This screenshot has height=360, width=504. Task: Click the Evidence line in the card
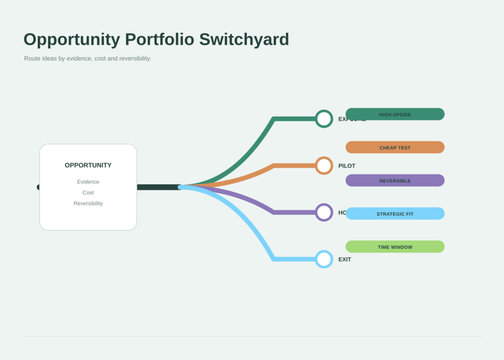click(x=88, y=182)
